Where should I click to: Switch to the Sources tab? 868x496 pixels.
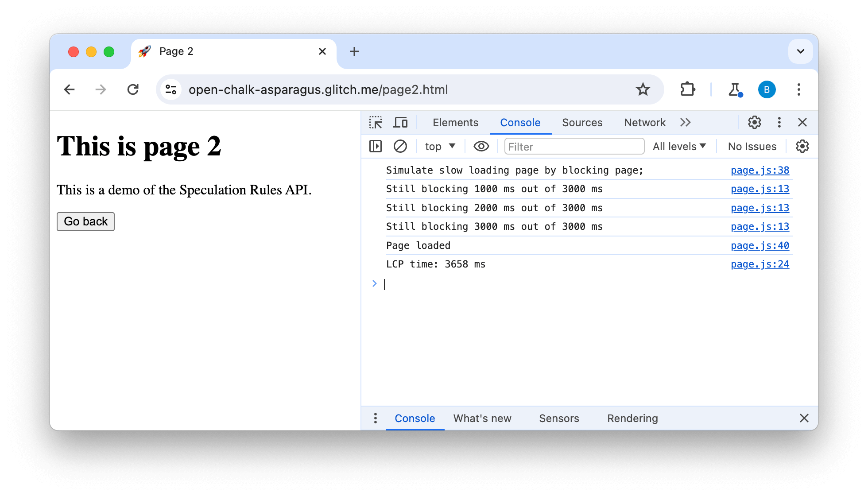tap(582, 122)
